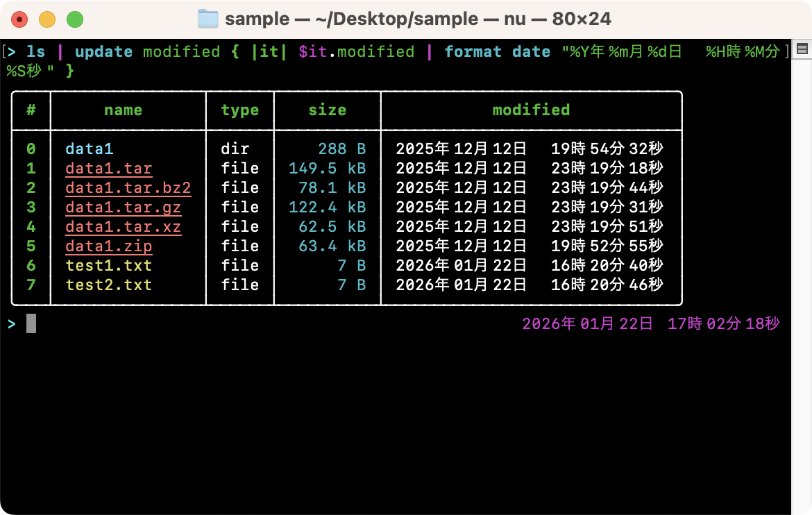Close the terminal window with the red button
This screenshot has width=812, height=515.
[x=19, y=19]
